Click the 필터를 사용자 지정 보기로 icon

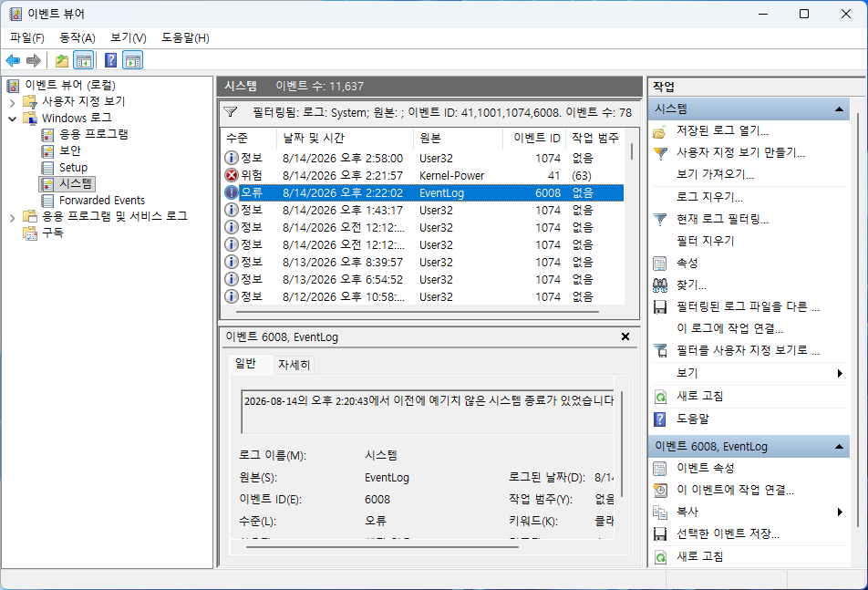pyautogui.click(x=660, y=350)
